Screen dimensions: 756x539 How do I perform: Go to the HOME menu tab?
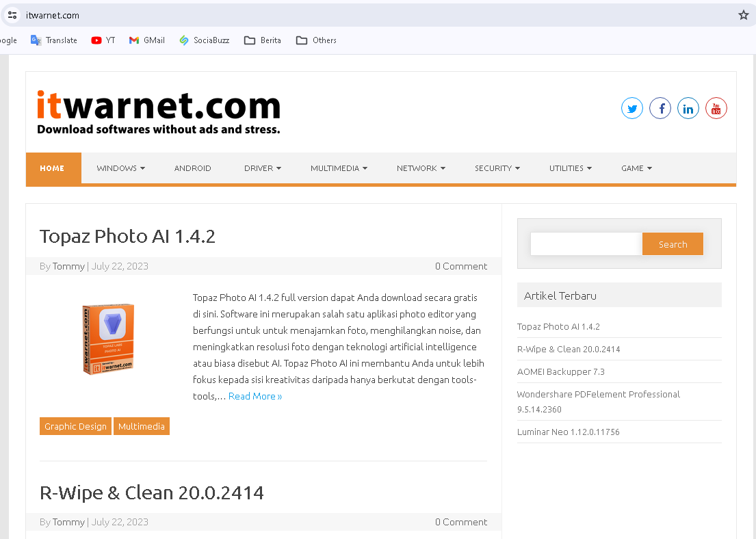tap(53, 168)
